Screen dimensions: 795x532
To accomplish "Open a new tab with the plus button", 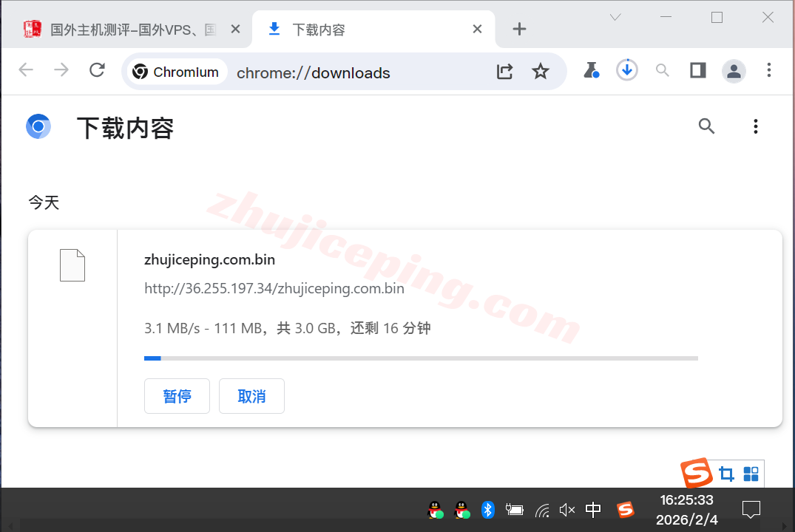I will click(519, 29).
